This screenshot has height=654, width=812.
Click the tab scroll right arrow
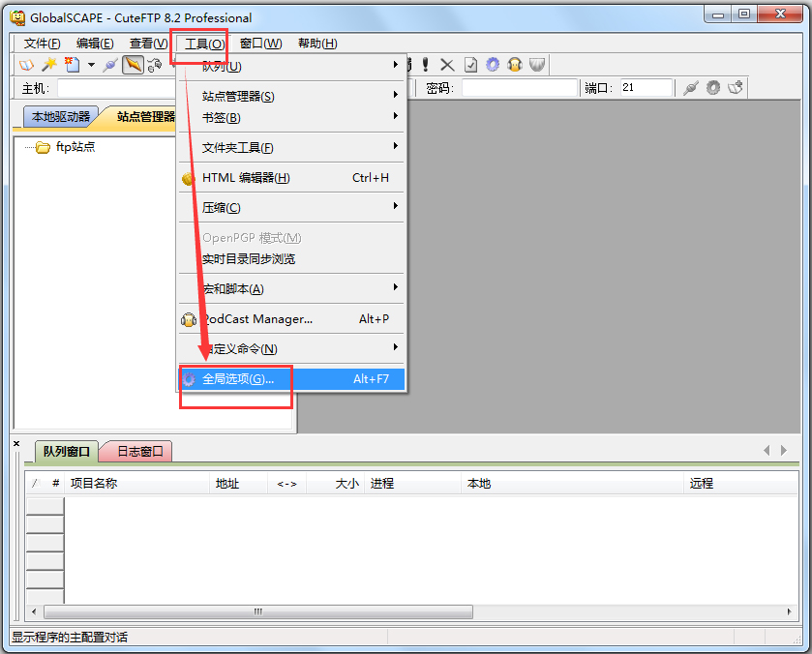[784, 451]
